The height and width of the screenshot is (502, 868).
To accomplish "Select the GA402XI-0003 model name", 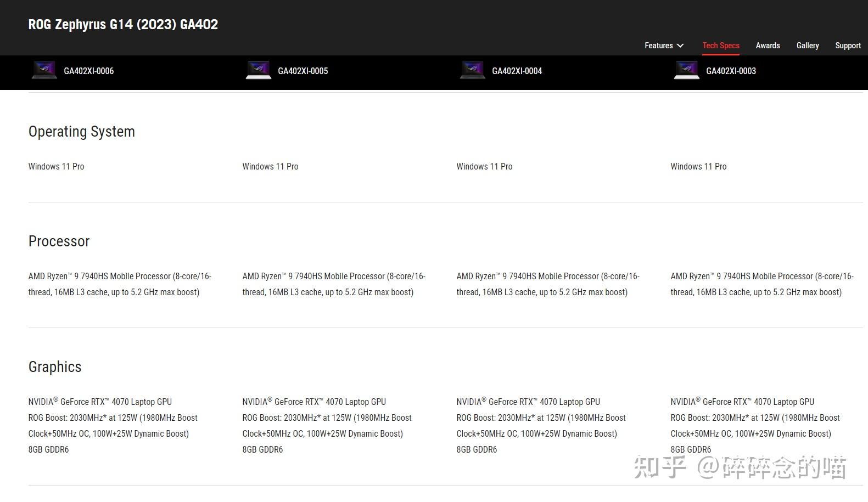I will [731, 71].
